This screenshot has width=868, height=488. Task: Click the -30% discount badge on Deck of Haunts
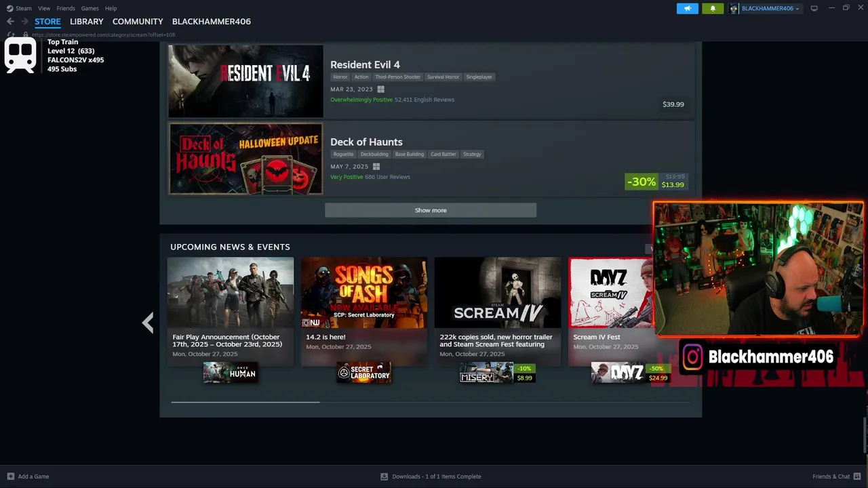[641, 182]
